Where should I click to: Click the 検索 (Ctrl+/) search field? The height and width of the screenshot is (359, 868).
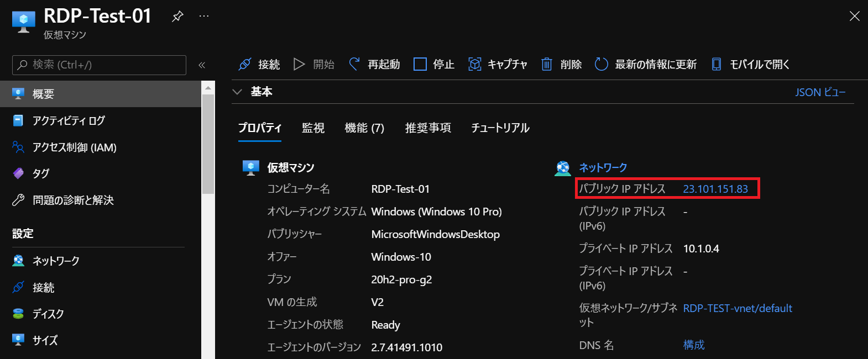click(99, 65)
